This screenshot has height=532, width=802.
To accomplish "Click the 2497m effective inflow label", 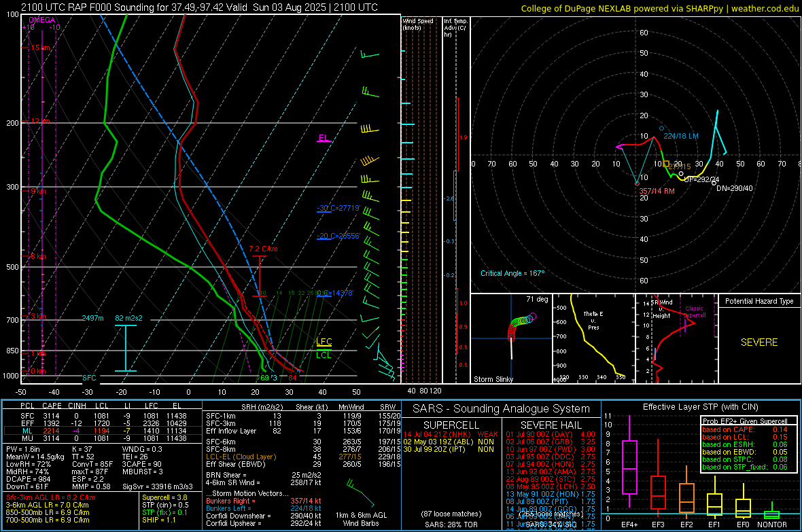I will 92,318.
